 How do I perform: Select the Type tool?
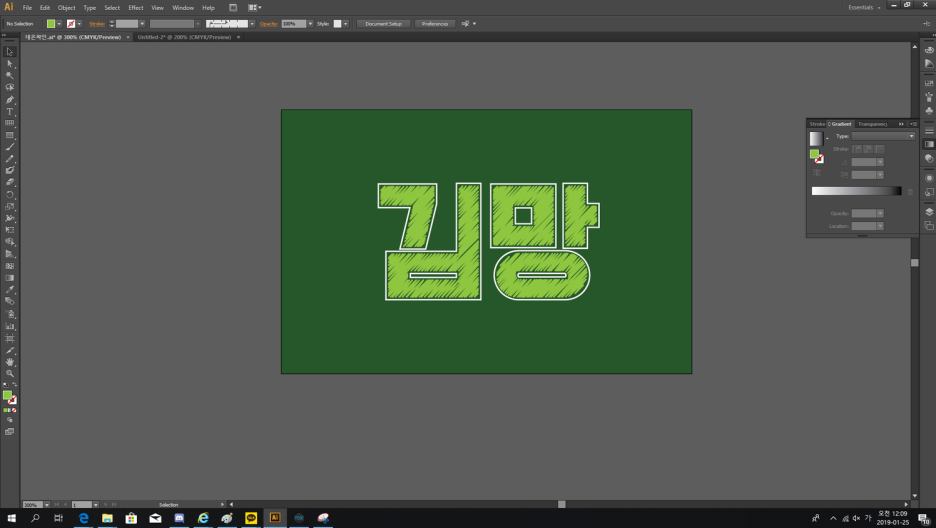[x=10, y=111]
